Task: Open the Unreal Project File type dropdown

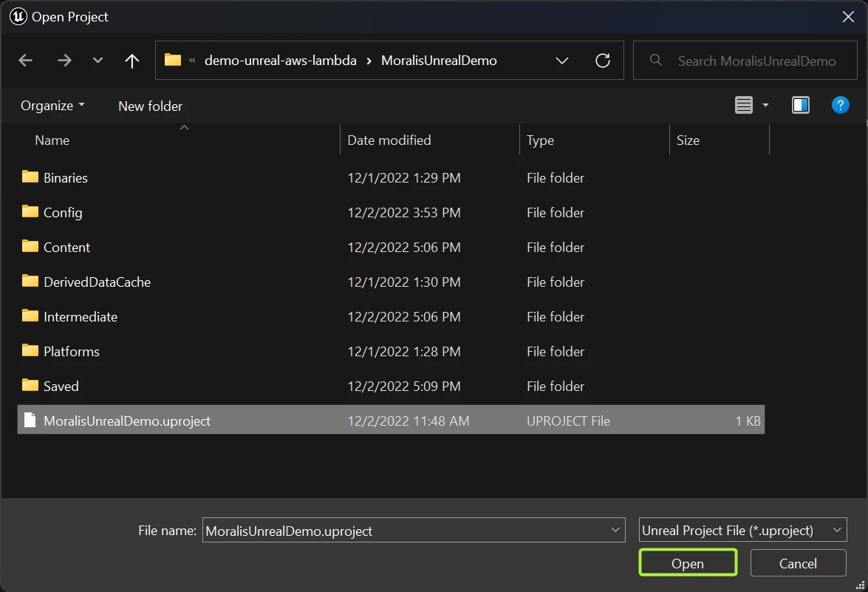Action: pos(742,530)
